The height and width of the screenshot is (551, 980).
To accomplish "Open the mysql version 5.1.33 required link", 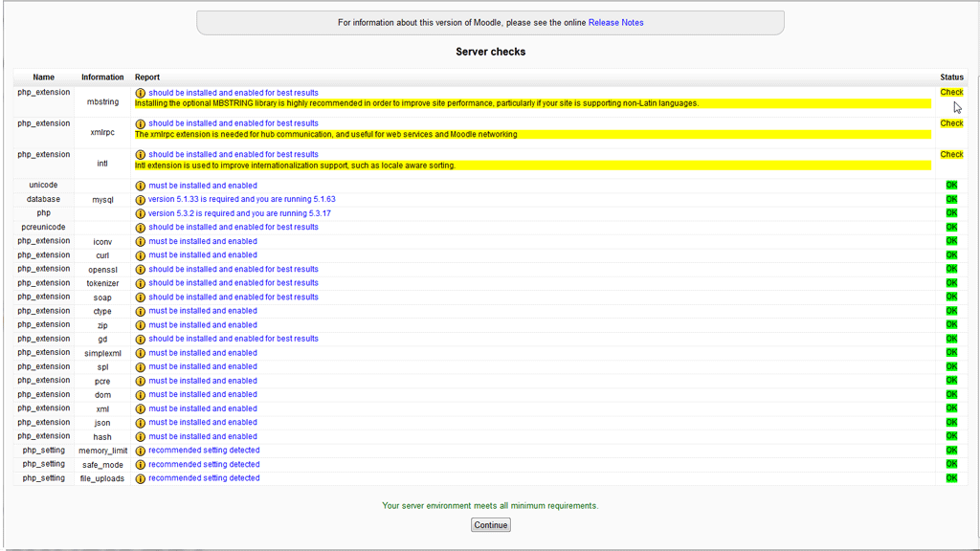I will coord(241,199).
